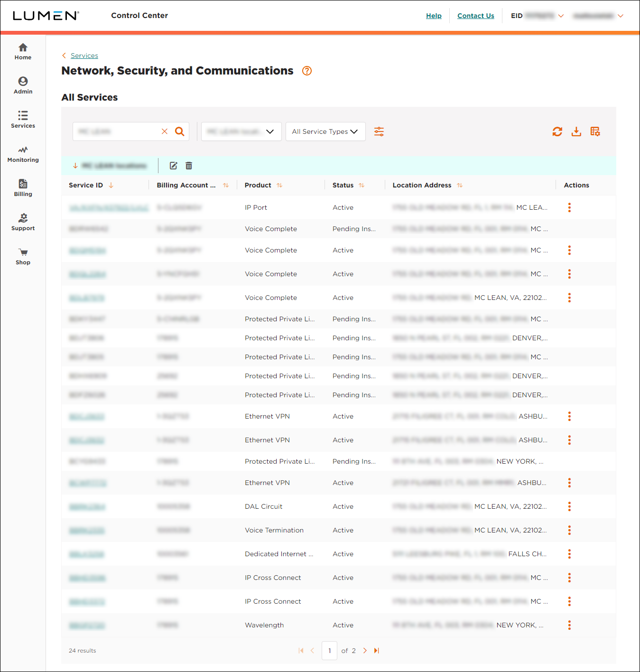The image size is (640, 672).
Task: Click the 24 results count text
Action: point(83,651)
